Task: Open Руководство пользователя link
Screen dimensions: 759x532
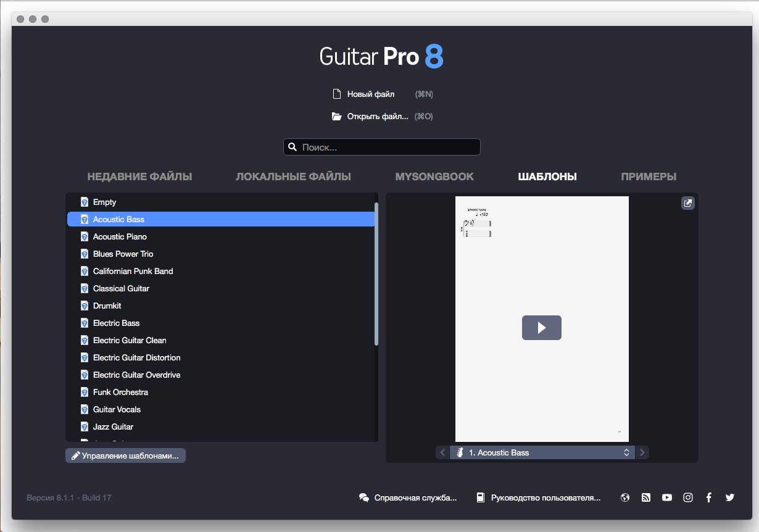Action: click(x=545, y=497)
